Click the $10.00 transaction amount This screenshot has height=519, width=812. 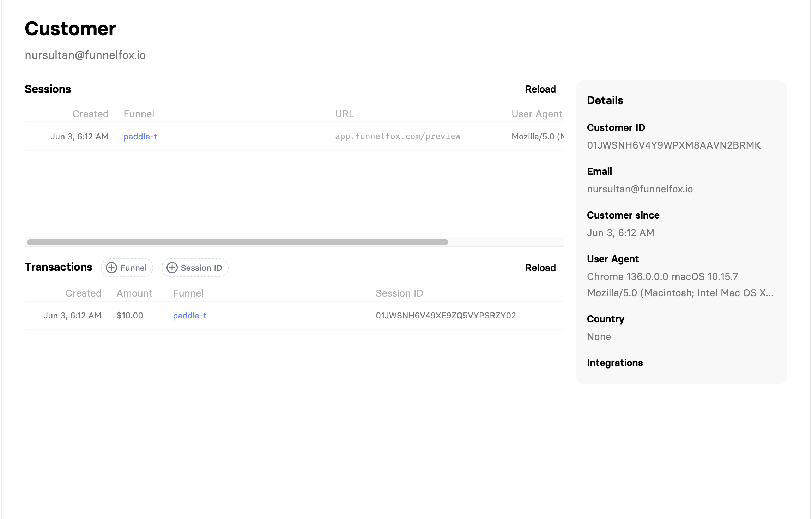point(130,316)
